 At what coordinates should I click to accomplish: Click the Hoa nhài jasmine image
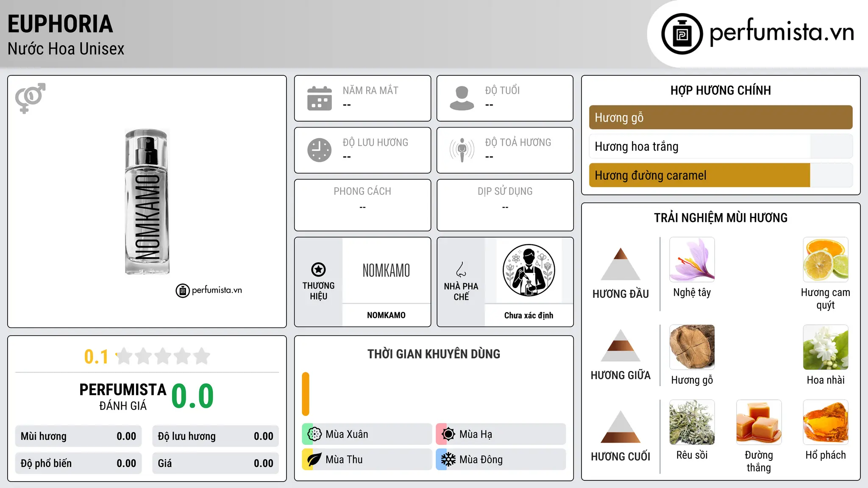[x=826, y=347]
